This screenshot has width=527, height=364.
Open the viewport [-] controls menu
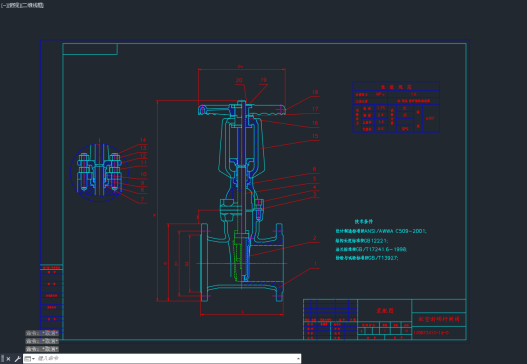tap(4, 5)
